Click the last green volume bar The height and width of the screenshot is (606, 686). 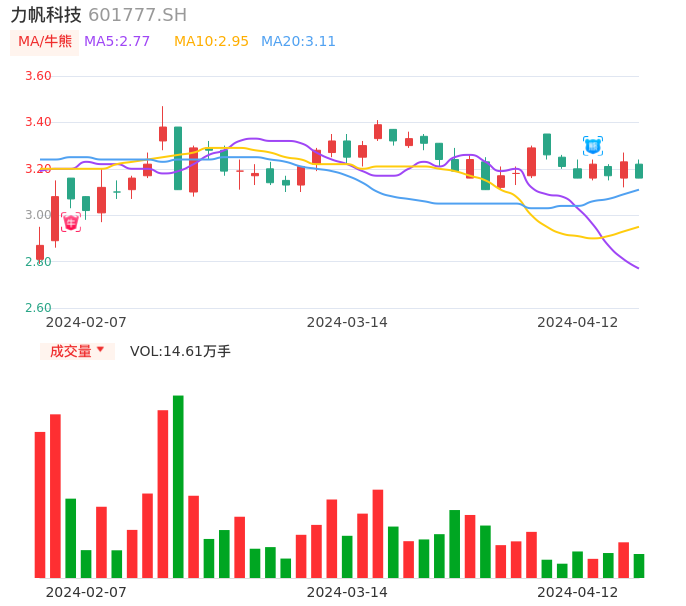tap(639, 566)
